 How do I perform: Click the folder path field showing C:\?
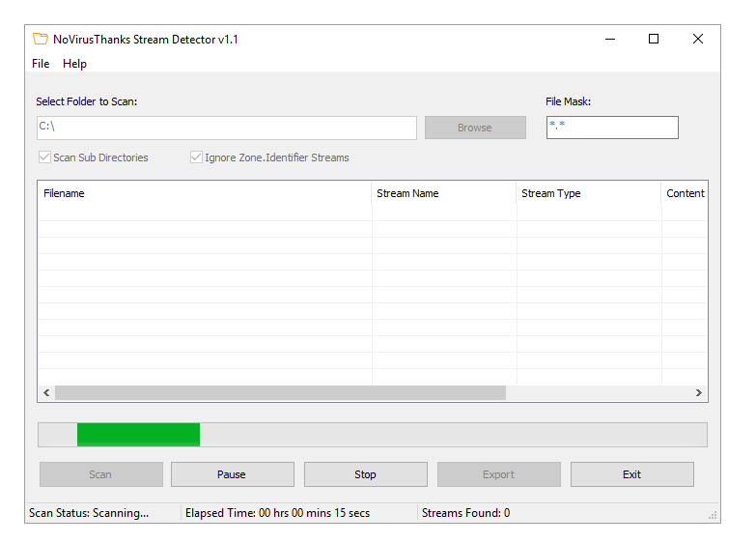tap(227, 128)
